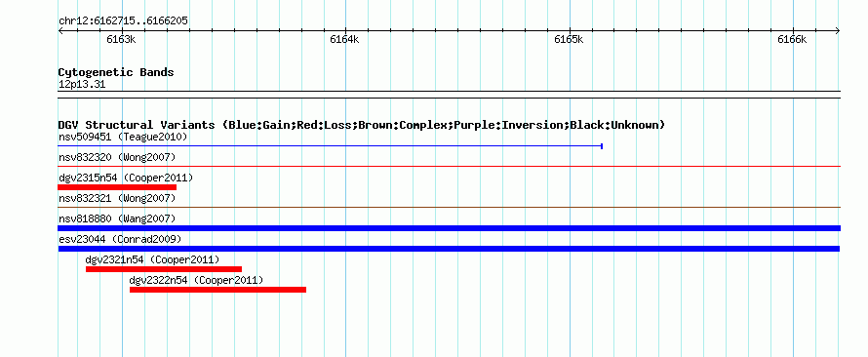Click the right arrowhead of the ruler

point(838,31)
